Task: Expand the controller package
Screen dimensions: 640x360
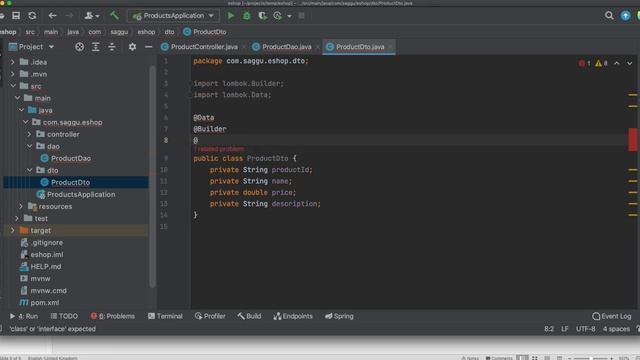Action: [x=29, y=134]
